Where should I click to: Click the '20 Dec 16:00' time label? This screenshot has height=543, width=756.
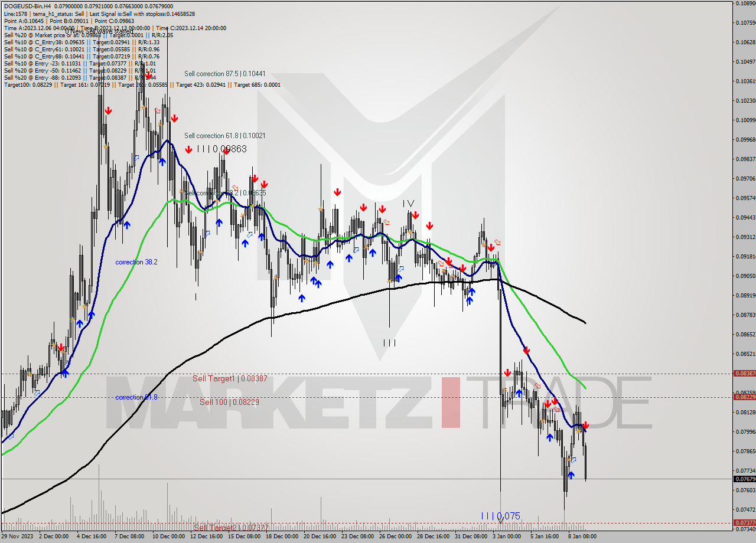pyautogui.click(x=319, y=537)
